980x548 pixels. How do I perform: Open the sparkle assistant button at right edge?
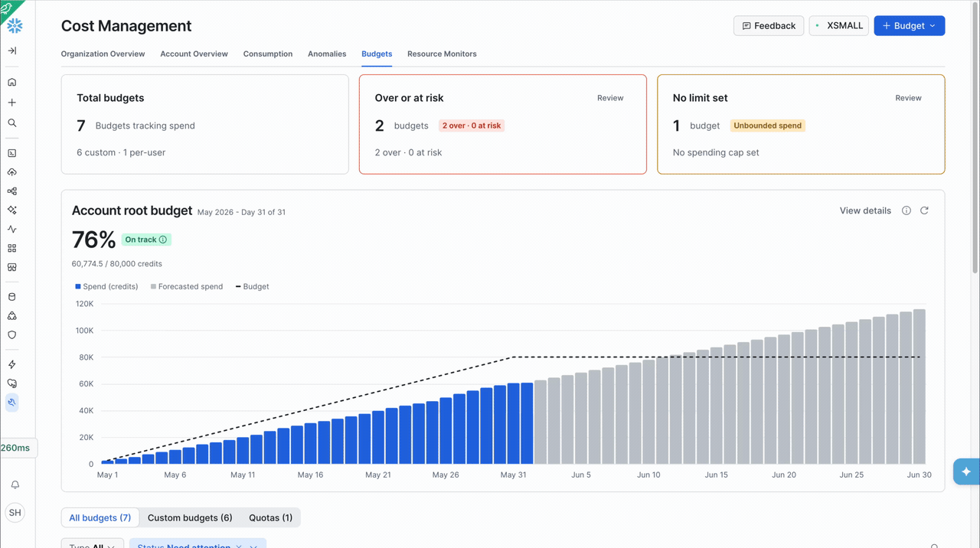(x=966, y=471)
